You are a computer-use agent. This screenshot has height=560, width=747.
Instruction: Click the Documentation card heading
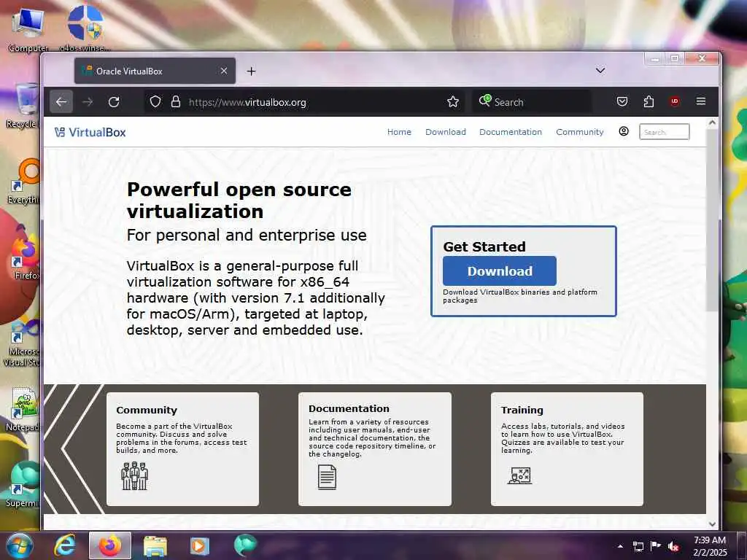349,408
